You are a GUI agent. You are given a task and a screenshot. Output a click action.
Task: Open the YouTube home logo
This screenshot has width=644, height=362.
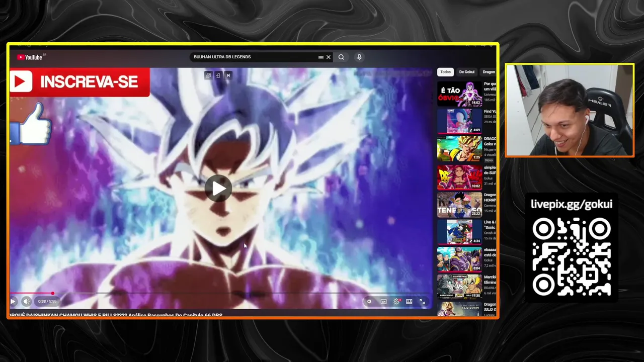[x=30, y=57]
